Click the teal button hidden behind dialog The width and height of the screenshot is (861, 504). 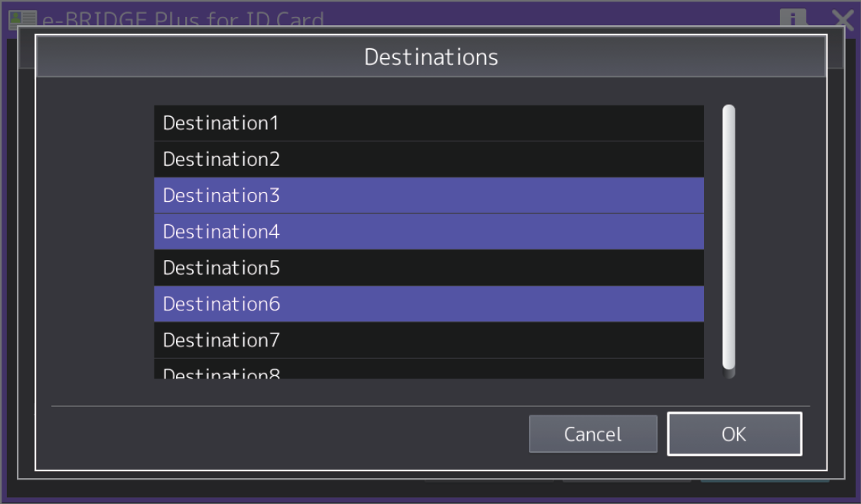765,480
